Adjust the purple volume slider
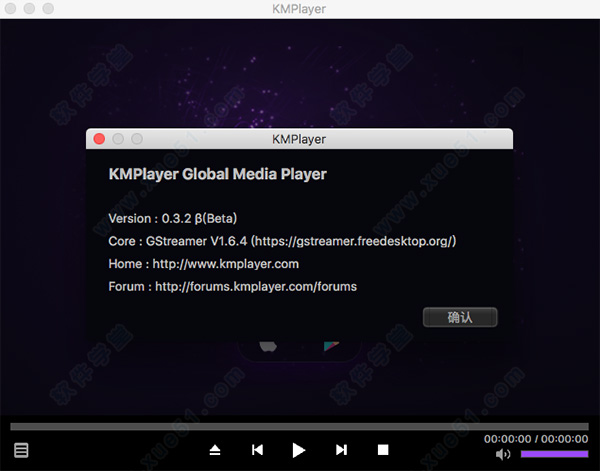 [554, 454]
